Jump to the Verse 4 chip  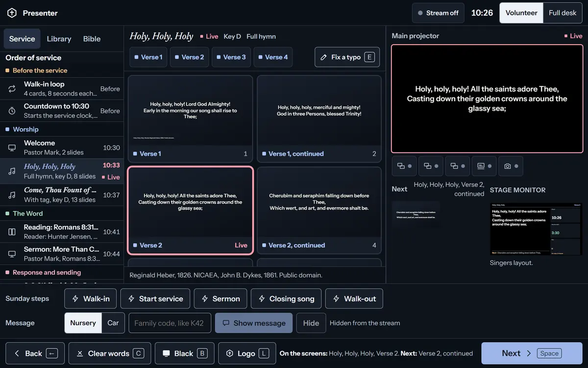(x=273, y=57)
